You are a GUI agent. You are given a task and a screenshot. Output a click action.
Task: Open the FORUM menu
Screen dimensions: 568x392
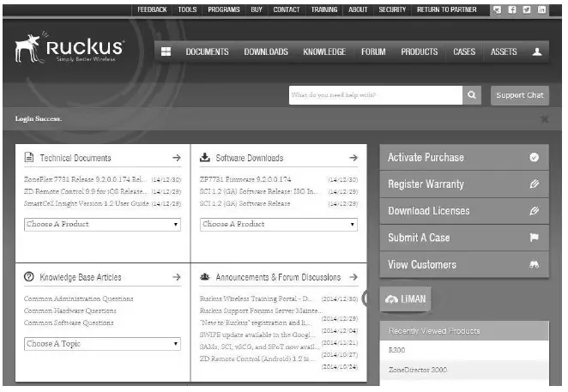[373, 51]
